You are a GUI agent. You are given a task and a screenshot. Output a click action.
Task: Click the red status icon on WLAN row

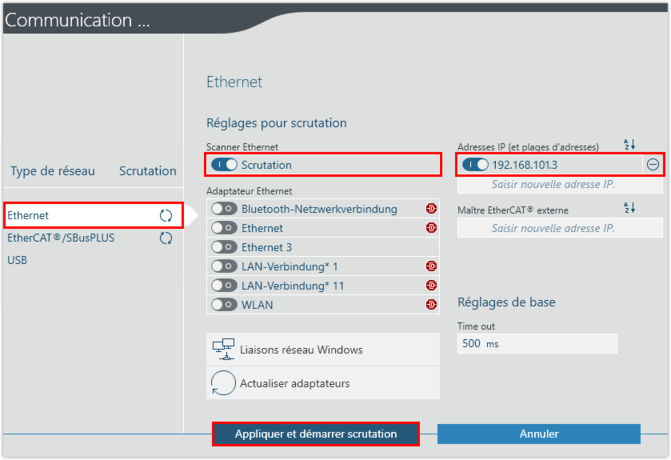point(431,304)
